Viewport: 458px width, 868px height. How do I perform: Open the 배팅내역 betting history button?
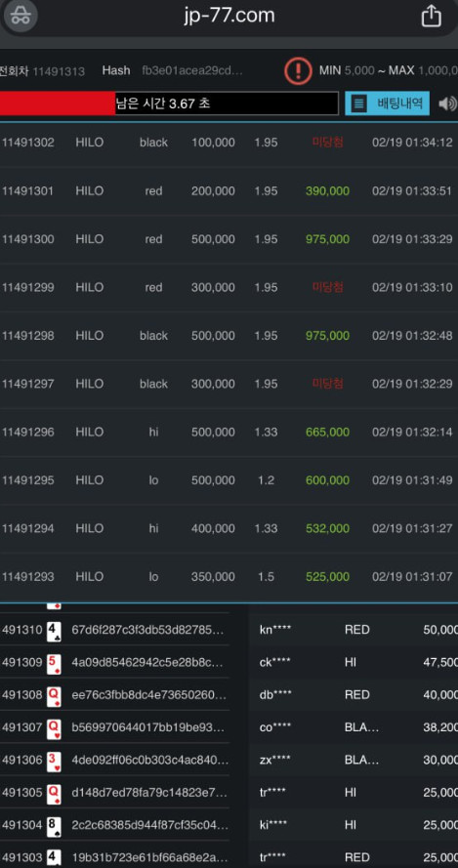pyautogui.click(x=387, y=103)
